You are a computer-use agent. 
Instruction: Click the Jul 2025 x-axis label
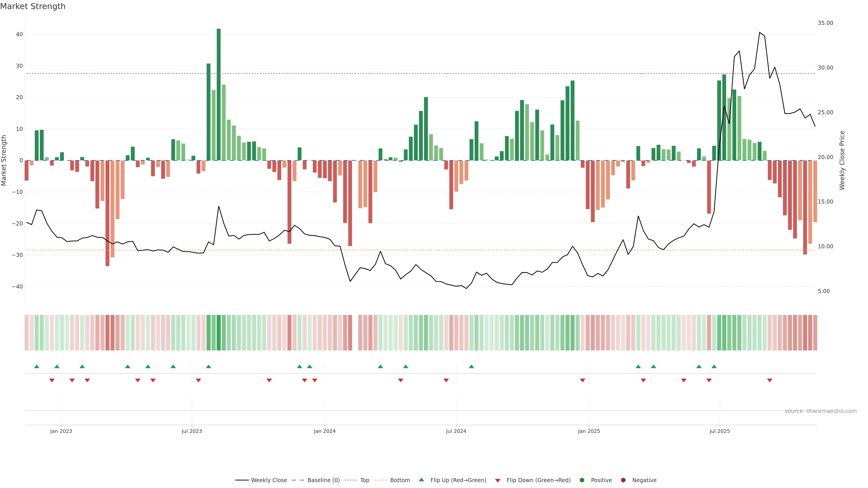tap(719, 431)
